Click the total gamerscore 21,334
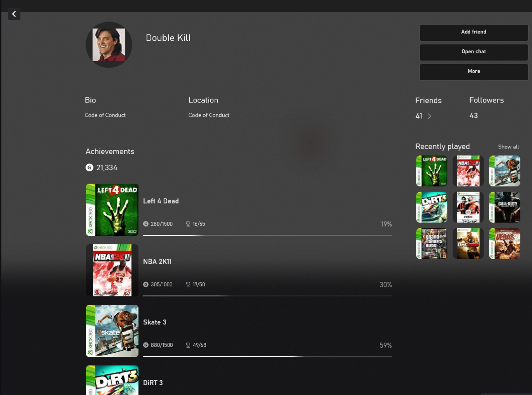 [107, 168]
